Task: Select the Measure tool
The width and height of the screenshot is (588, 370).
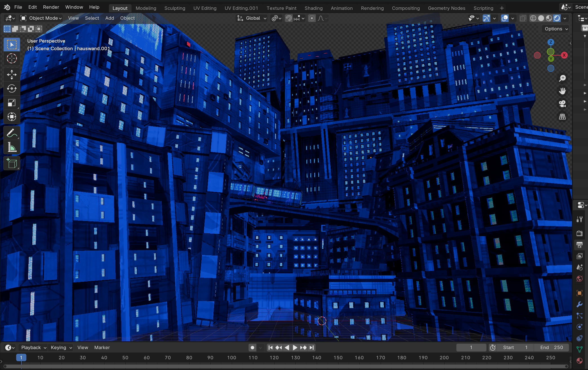Action: (x=12, y=147)
